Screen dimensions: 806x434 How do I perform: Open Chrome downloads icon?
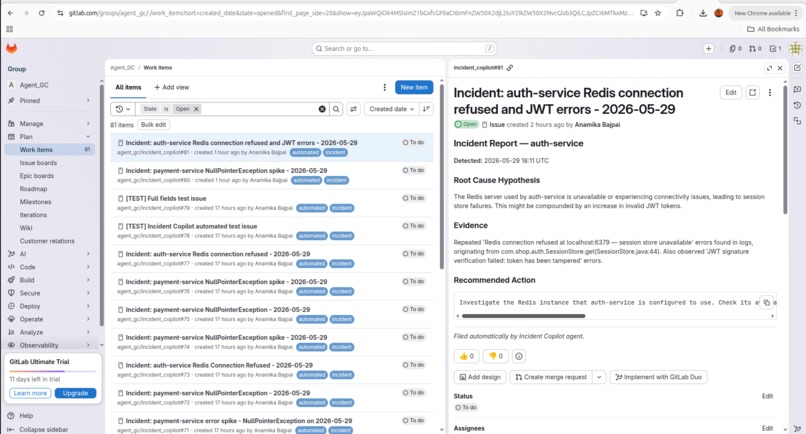(703, 13)
